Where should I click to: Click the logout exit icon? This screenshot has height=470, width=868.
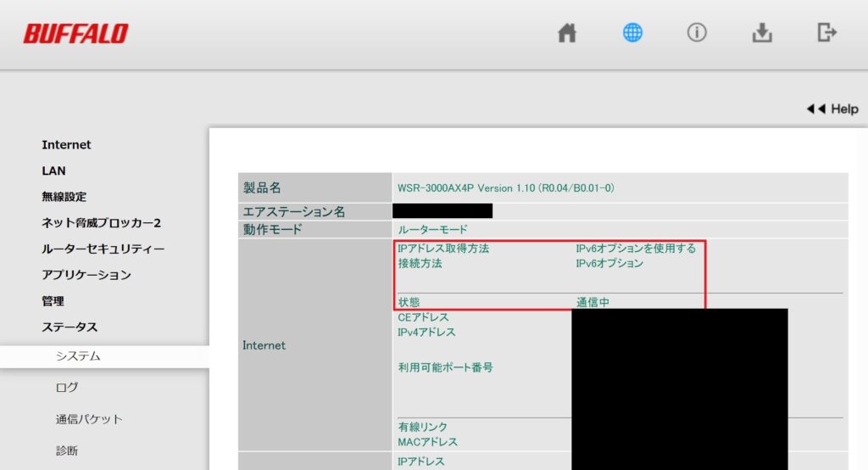[x=826, y=33]
